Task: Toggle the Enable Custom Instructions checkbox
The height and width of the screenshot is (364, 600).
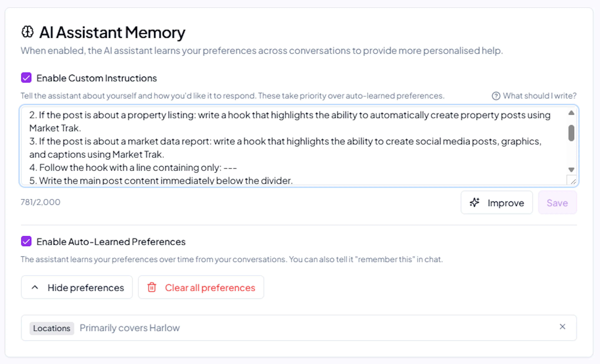Action: tap(26, 78)
